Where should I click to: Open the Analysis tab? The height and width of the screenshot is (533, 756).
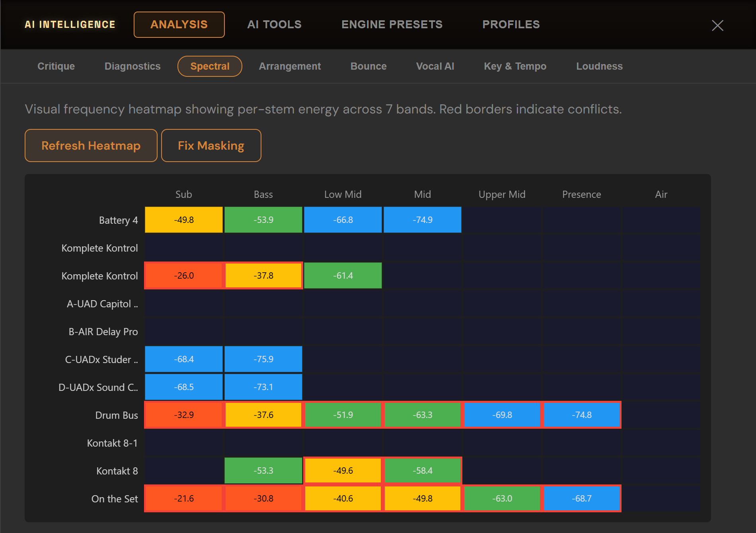click(179, 25)
